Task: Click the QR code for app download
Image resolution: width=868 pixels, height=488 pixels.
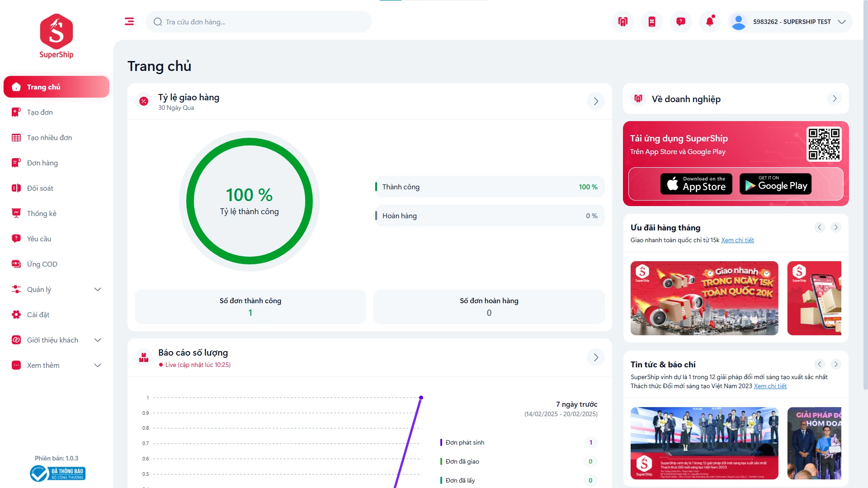Action: (824, 144)
